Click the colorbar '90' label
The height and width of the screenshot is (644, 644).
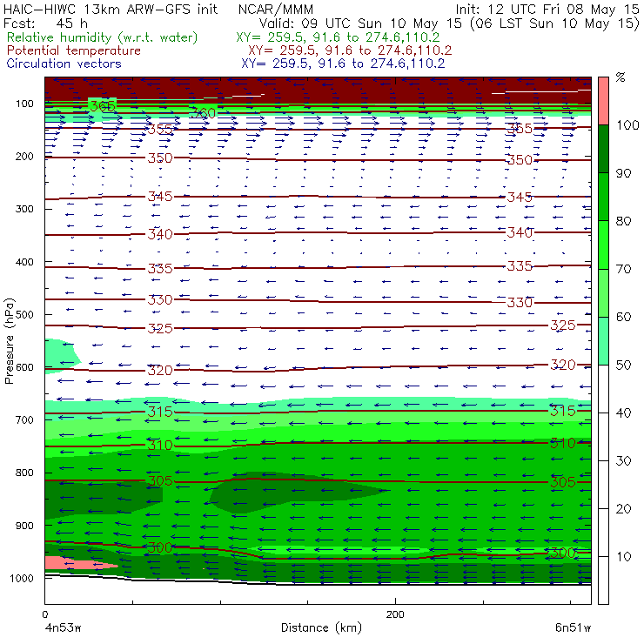point(623,173)
